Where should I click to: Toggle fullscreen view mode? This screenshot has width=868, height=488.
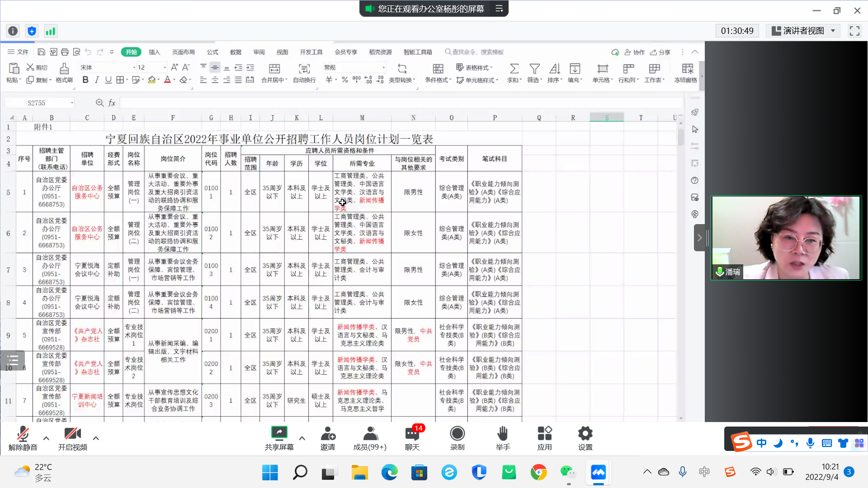click(854, 31)
